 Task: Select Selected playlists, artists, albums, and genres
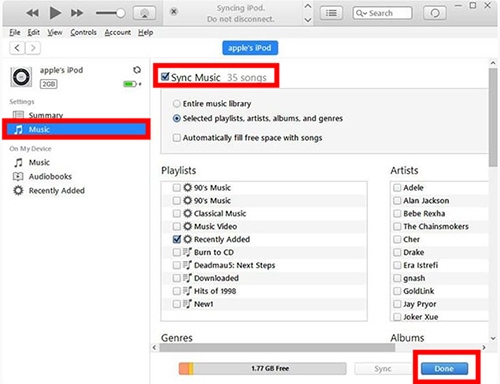click(177, 118)
